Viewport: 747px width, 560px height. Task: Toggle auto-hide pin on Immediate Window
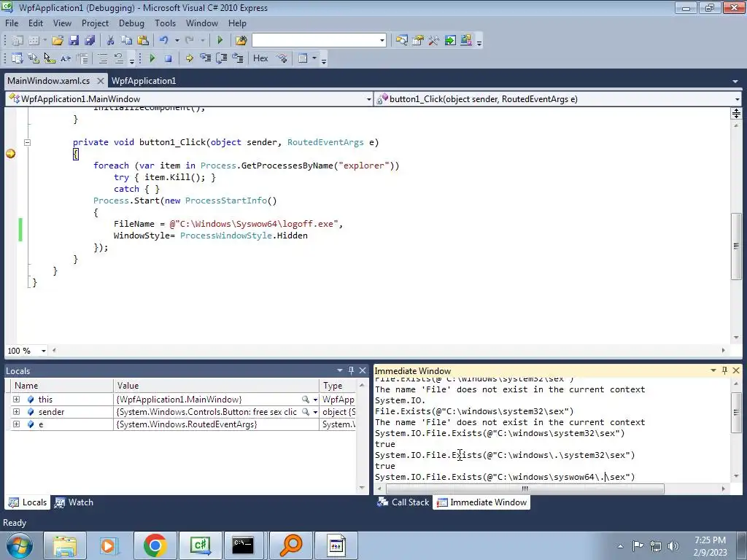(724, 370)
